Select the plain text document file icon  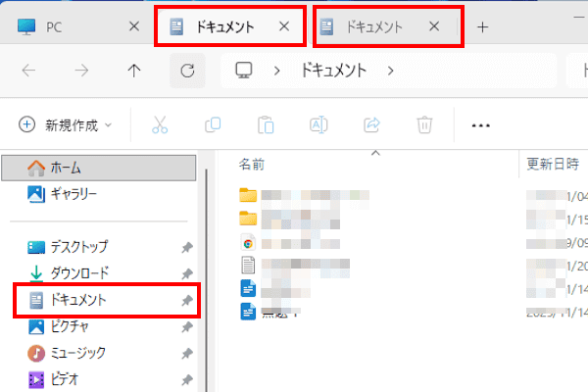pyautogui.click(x=248, y=265)
